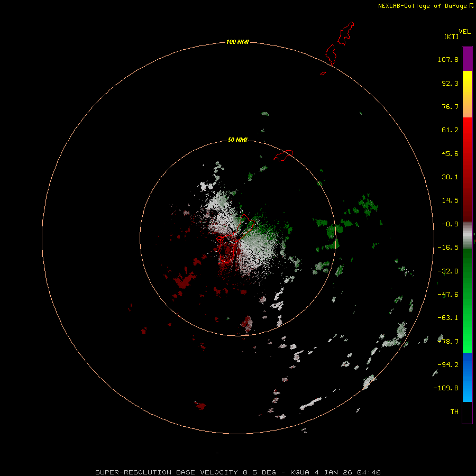Click the 61.2 legend value
The height and width of the screenshot is (476, 476).
(x=450, y=130)
